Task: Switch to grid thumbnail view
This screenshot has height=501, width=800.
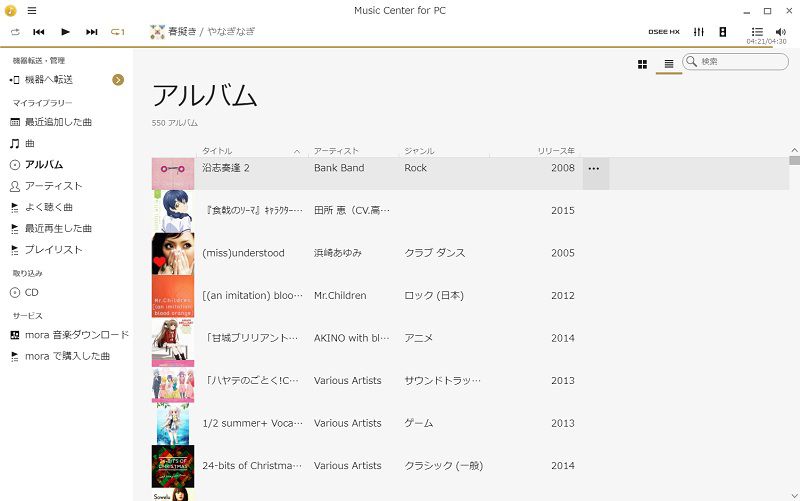Action: (642, 64)
